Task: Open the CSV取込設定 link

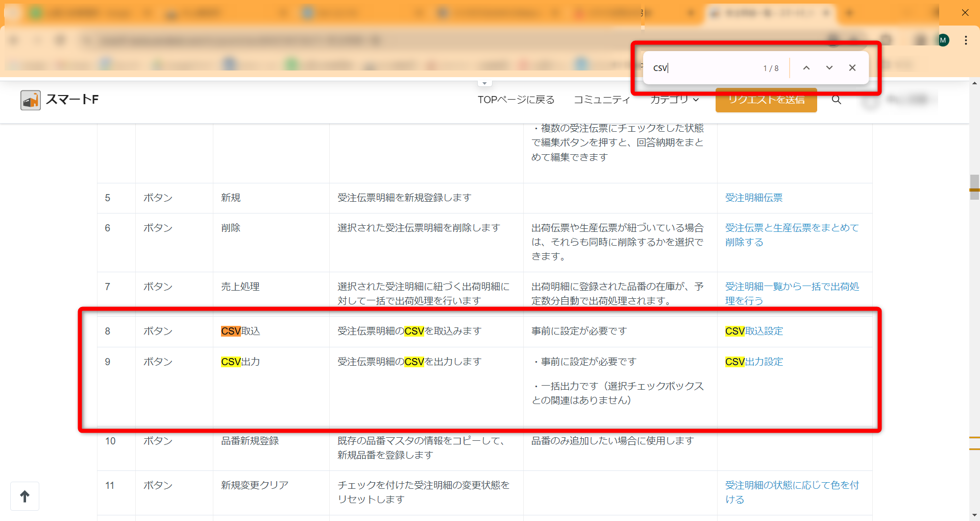Action: 754,331
